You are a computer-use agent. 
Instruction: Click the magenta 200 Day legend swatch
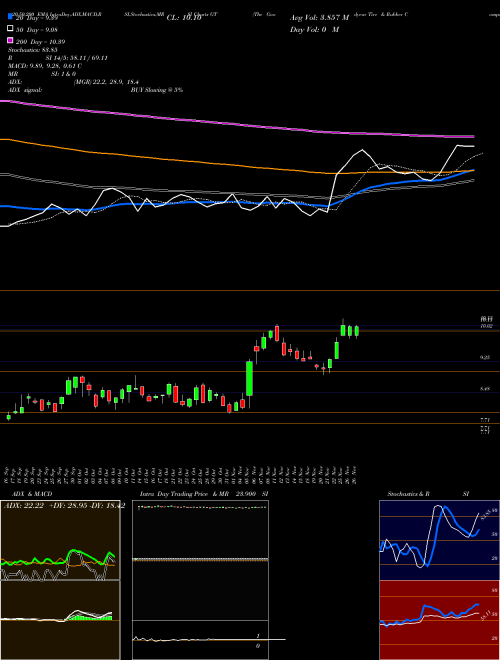click(x=10, y=41)
